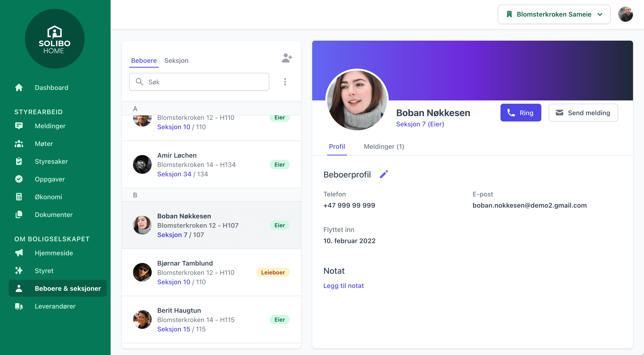Open Hjemmeside in the sidebar

tap(54, 253)
